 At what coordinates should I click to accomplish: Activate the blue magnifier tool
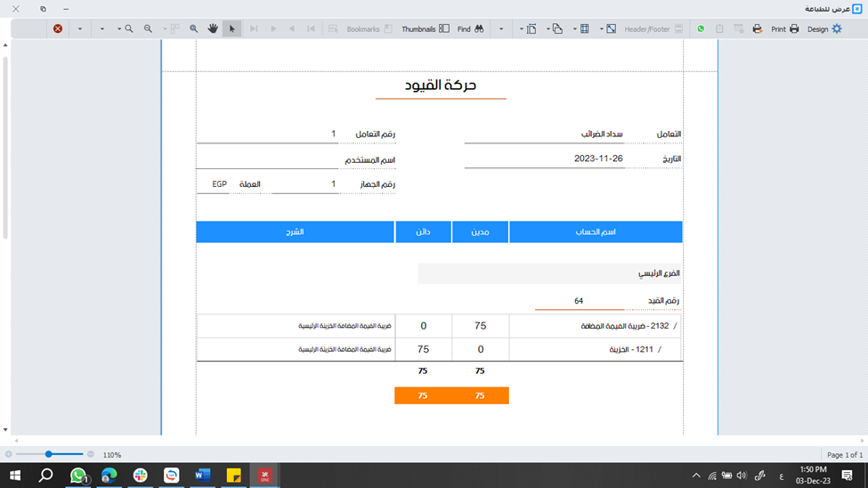click(x=194, y=28)
